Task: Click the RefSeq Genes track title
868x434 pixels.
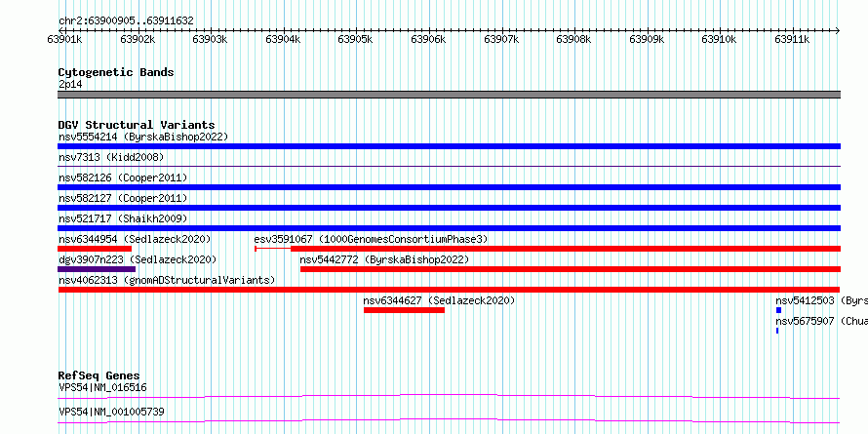Action: [x=99, y=375]
